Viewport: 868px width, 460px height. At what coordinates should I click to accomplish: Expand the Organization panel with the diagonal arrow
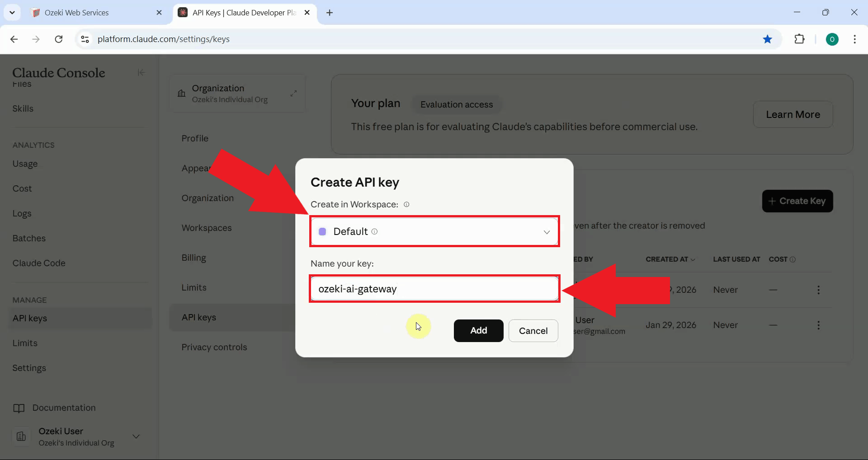[294, 93]
